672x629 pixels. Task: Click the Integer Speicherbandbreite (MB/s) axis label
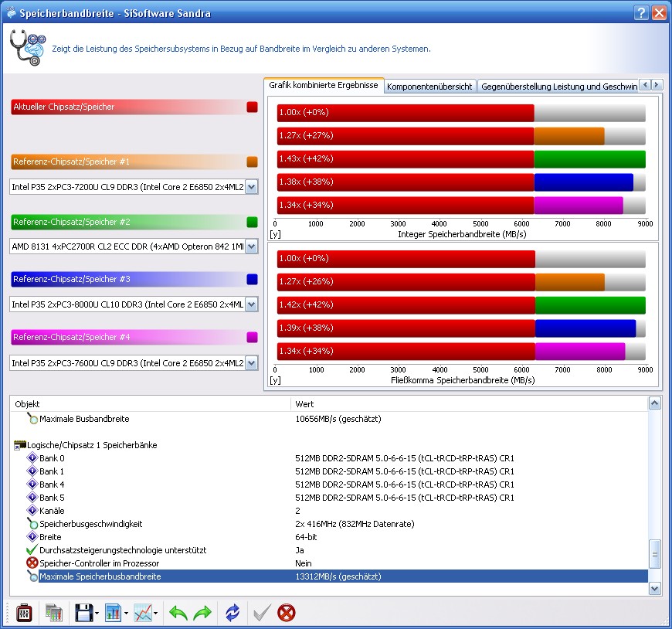pos(462,234)
